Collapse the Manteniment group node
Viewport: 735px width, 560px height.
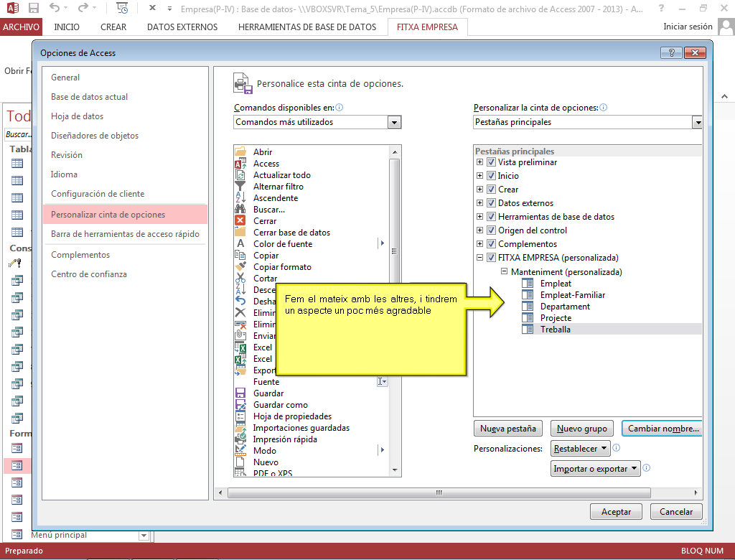pos(504,271)
